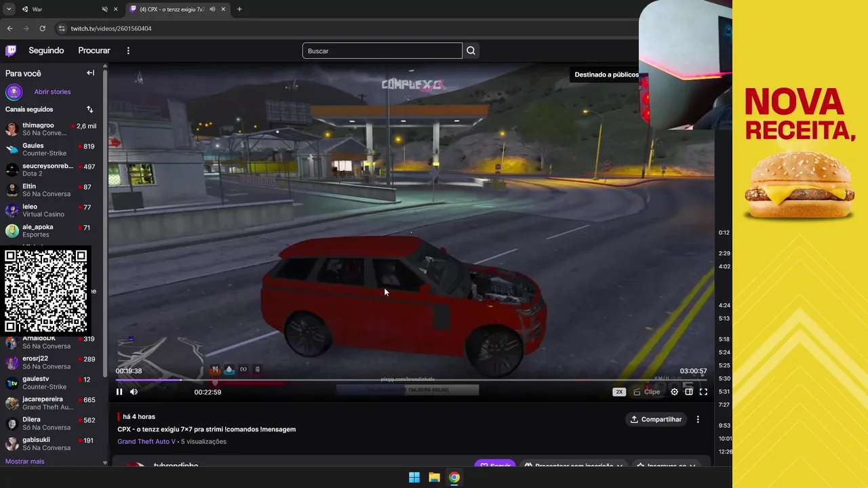Open gabisukii channel
Image resolution: width=868 pixels, height=488 pixels.
51,444
